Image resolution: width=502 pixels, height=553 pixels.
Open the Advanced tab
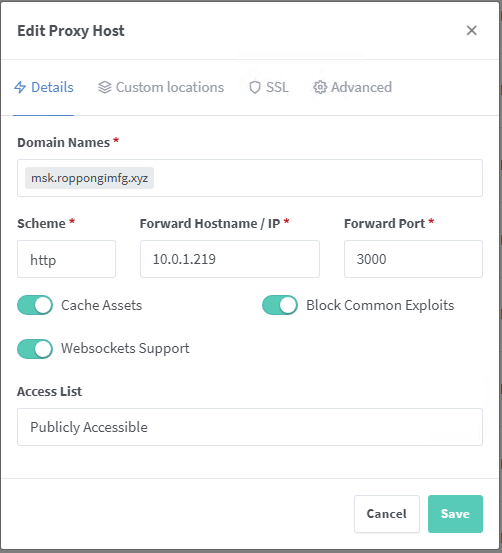click(x=352, y=87)
